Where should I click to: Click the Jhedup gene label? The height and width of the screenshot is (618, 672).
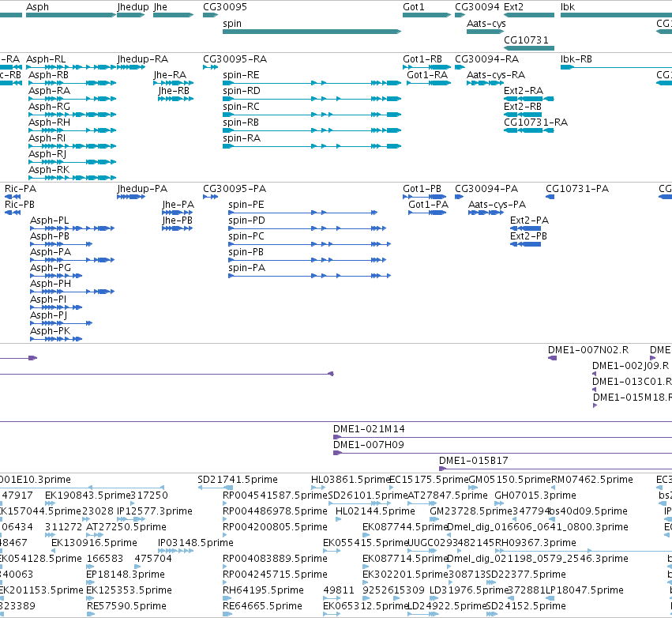133,7
